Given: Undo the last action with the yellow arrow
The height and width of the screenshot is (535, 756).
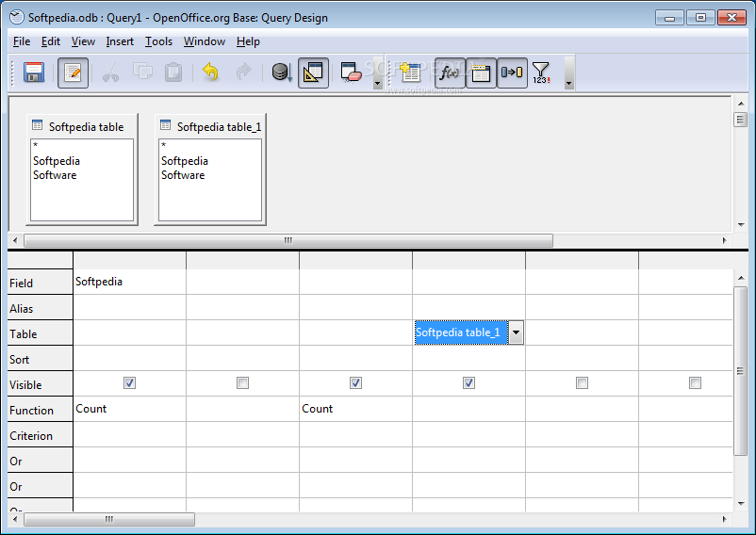Looking at the screenshot, I should 210,73.
